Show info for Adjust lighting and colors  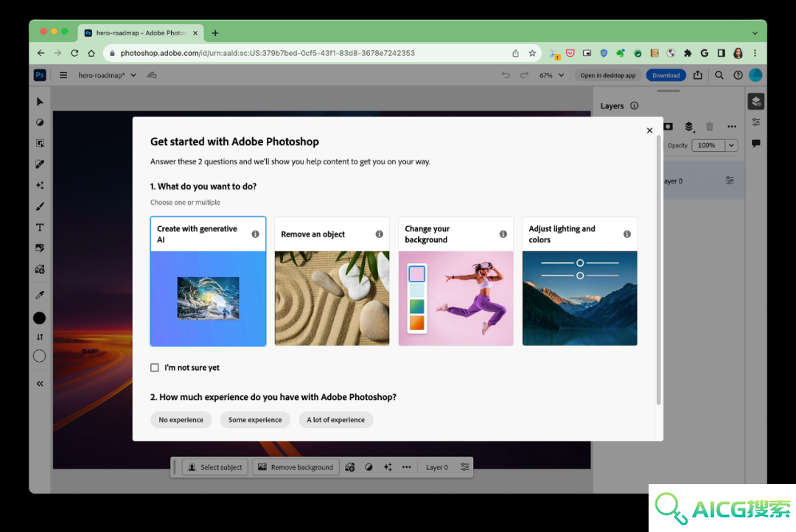point(627,234)
